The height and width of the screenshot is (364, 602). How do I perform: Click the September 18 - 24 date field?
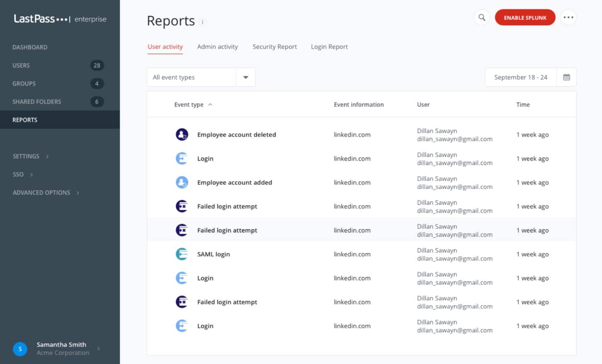[x=521, y=77]
